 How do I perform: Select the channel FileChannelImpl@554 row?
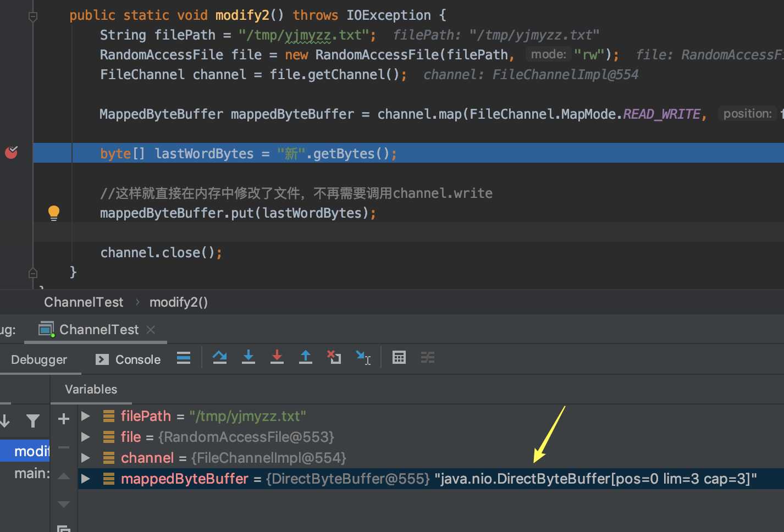(x=431, y=458)
